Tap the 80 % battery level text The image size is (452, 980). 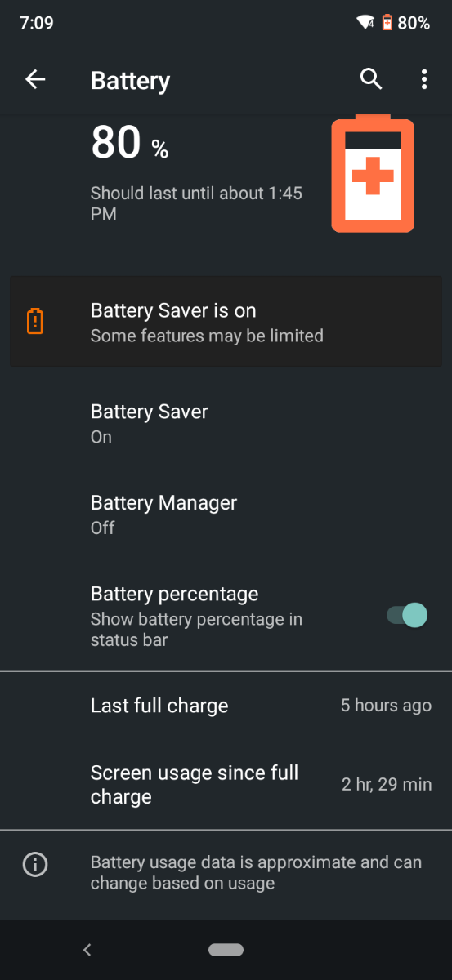(x=130, y=143)
